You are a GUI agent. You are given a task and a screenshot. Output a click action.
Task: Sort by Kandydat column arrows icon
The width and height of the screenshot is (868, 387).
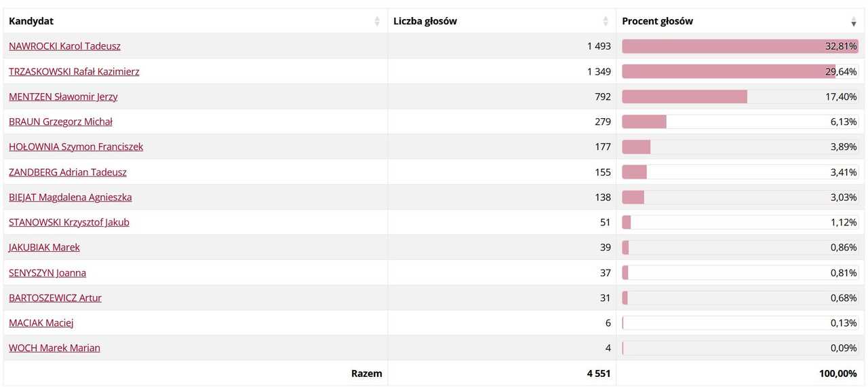coord(377,22)
